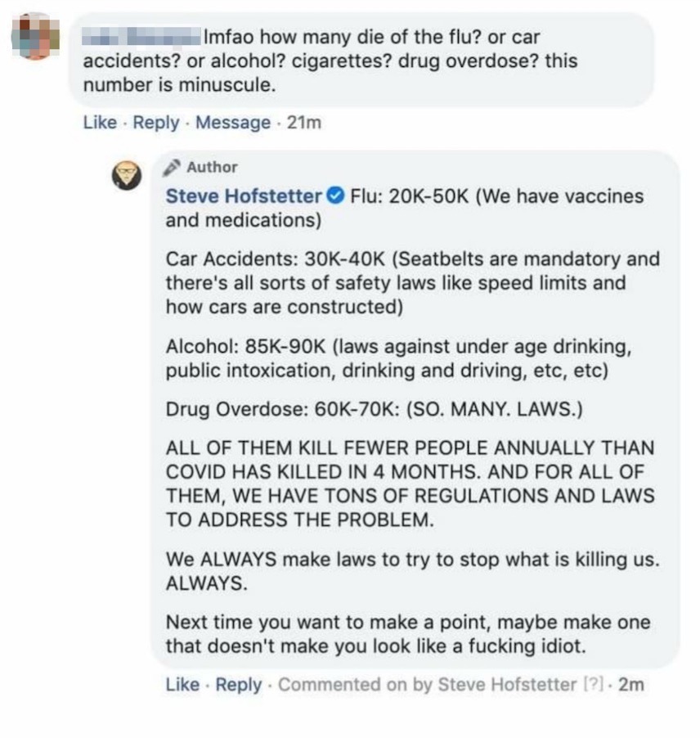Open Steve Hofstetter's profile name link
The image size is (700, 738).
243,196
